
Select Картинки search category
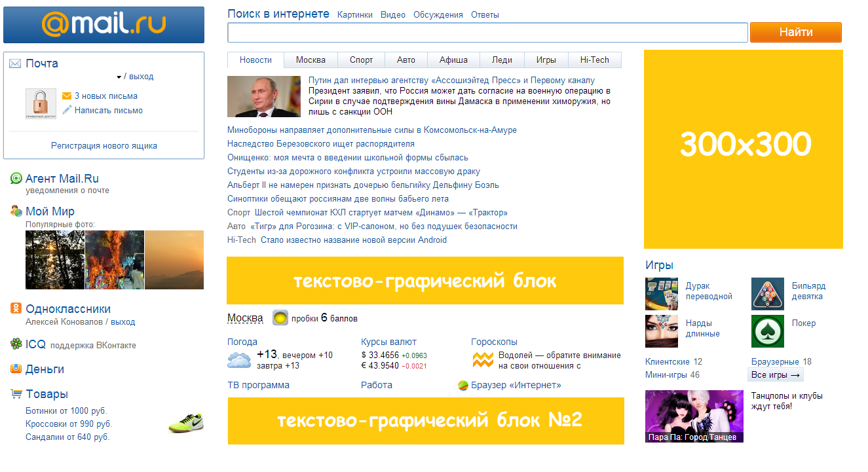coord(355,14)
